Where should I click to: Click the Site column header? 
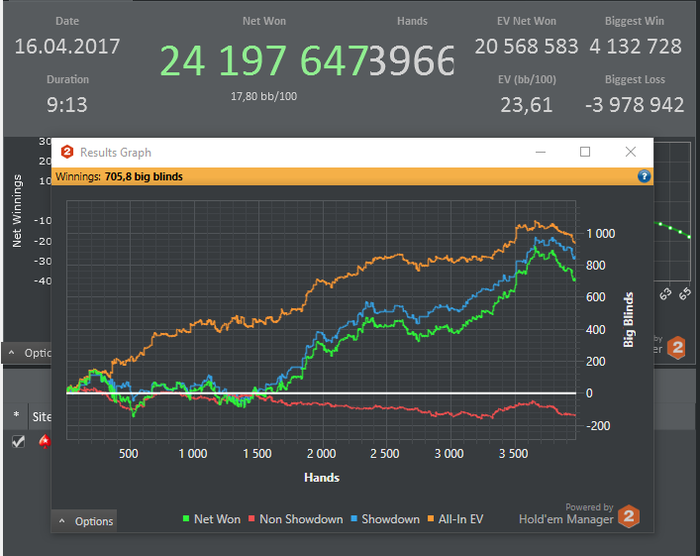[42, 417]
